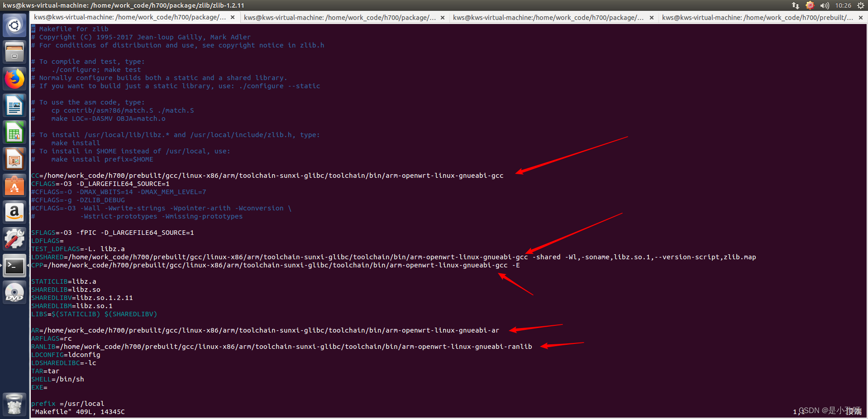Click the 'make LOC=-DASMV OBJA=match.o' comment
Image resolution: width=868 pixels, height=419 pixels.
pos(98,119)
